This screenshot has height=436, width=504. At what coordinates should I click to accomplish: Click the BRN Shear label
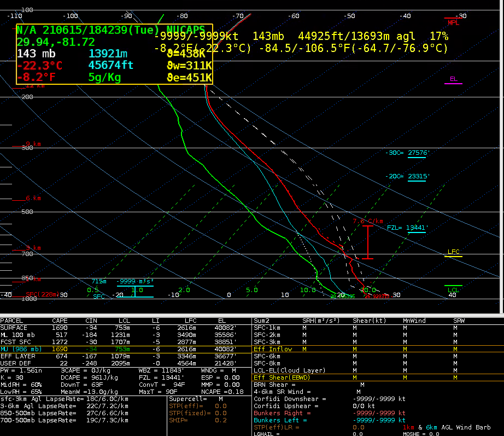[274, 385]
